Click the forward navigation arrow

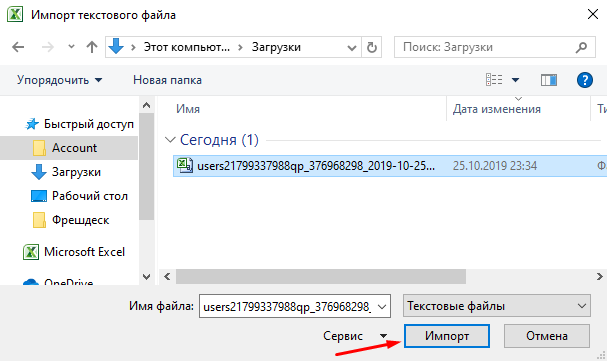tap(48, 47)
